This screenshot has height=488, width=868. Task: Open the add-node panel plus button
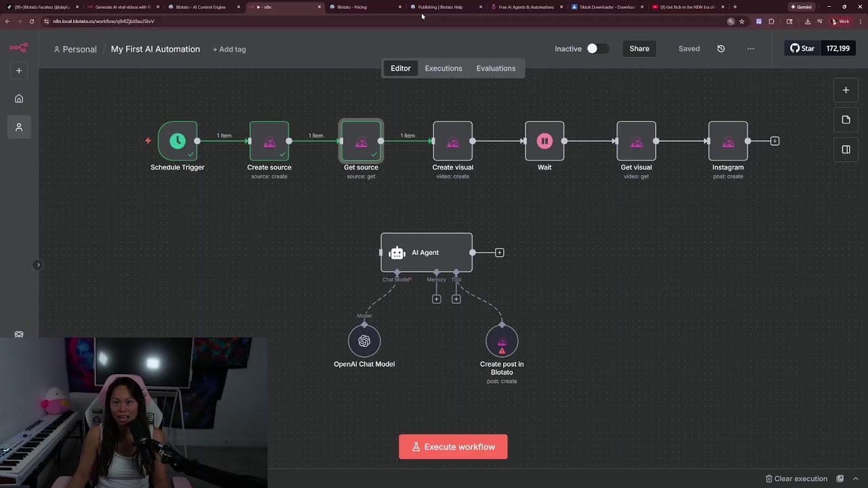pos(846,90)
